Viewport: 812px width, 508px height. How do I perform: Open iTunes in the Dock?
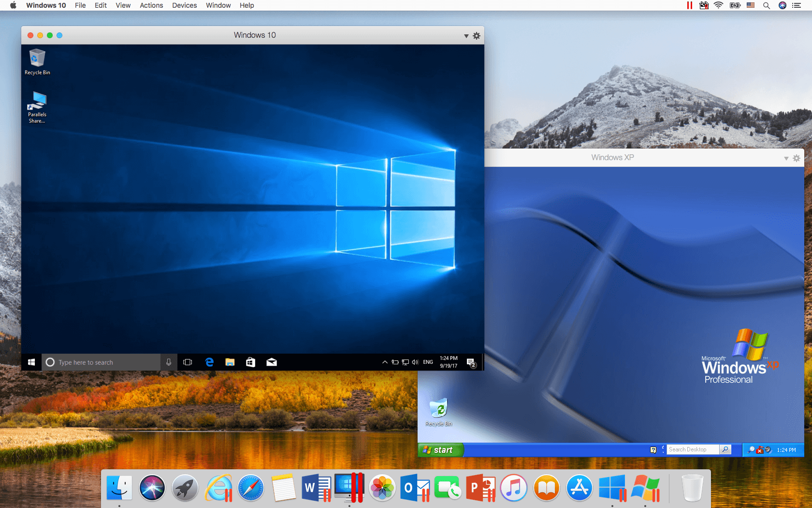coord(514,488)
